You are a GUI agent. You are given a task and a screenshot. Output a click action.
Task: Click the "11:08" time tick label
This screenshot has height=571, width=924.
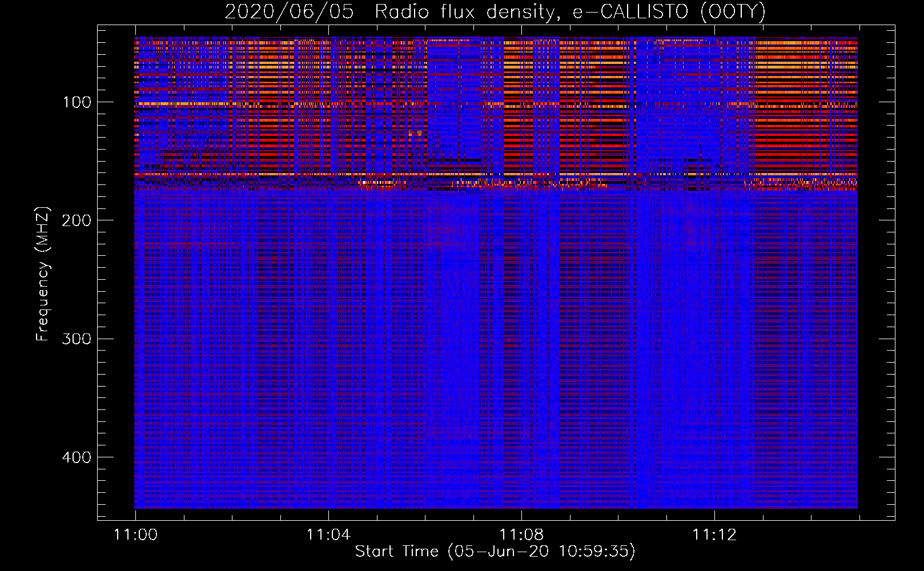[521, 535]
